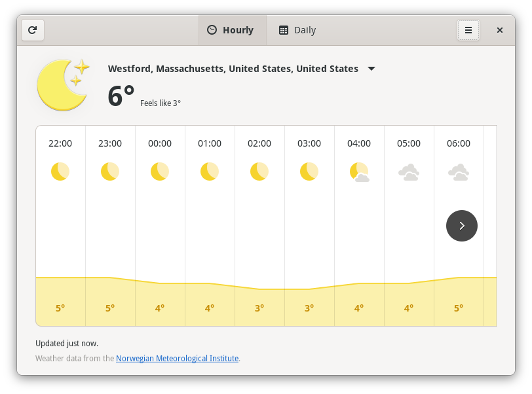This screenshot has height=394, width=532.
Task: Click the partly cloudy night icon at 04:00
Action: point(359,172)
